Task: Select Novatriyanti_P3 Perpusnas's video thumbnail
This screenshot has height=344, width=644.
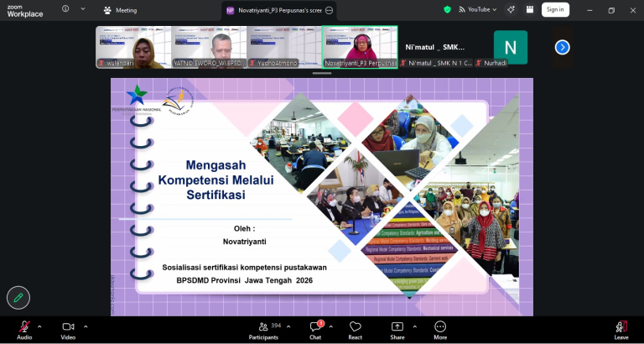Action: (360, 47)
